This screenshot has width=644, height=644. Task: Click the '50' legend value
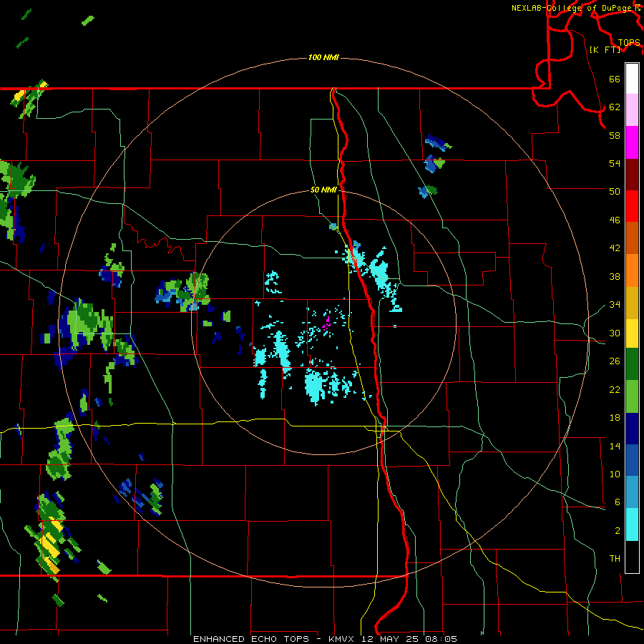pyautogui.click(x=615, y=191)
